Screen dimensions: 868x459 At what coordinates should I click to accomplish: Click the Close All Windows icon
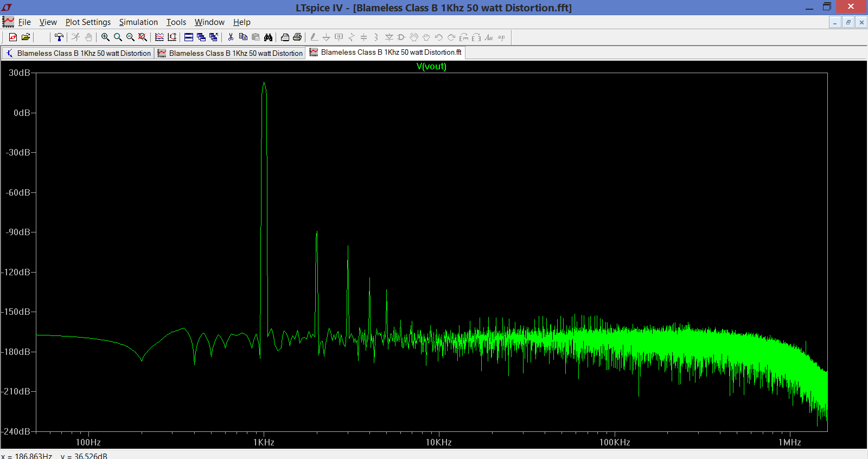coord(214,37)
